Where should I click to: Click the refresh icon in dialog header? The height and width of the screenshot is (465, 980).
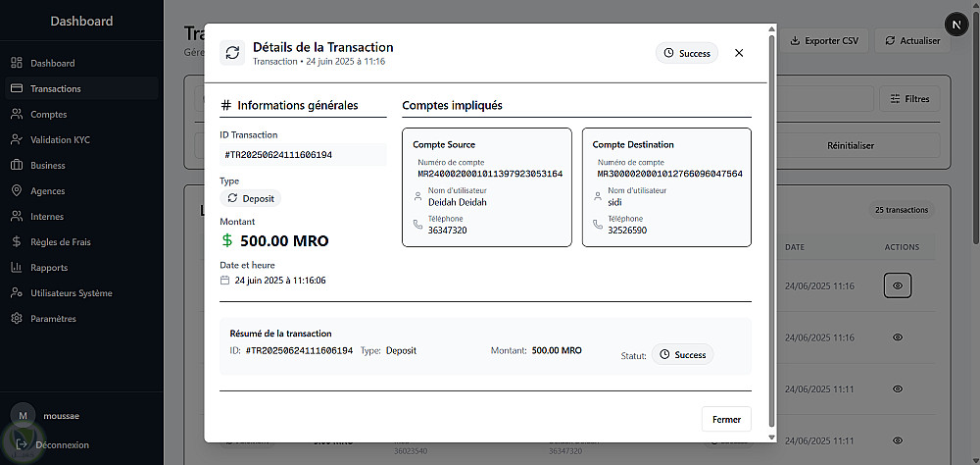[232, 53]
